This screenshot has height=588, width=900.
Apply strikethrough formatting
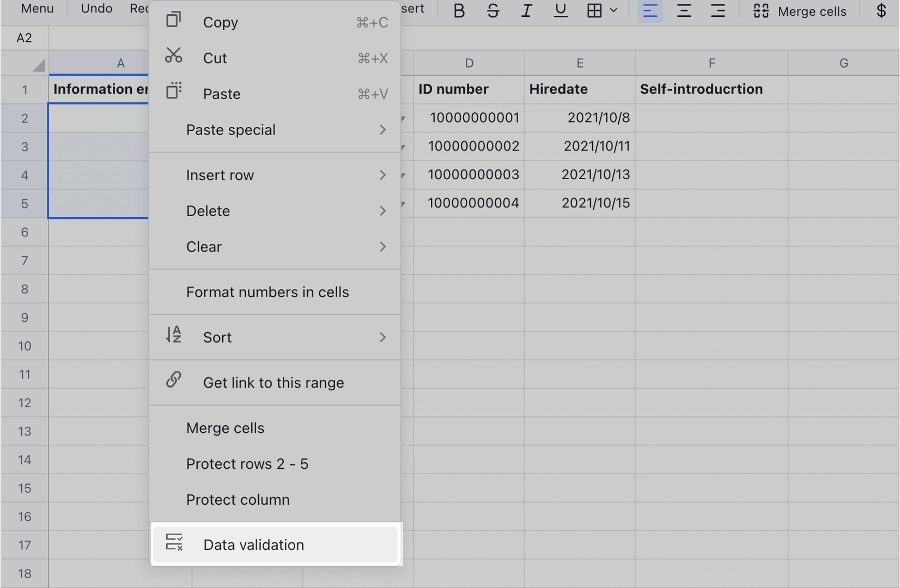pyautogui.click(x=492, y=10)
